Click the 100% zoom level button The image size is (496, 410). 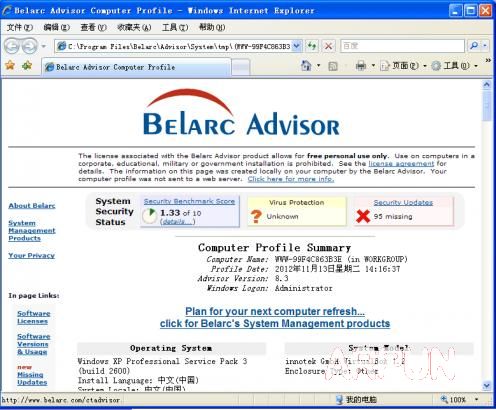[453, 399]
